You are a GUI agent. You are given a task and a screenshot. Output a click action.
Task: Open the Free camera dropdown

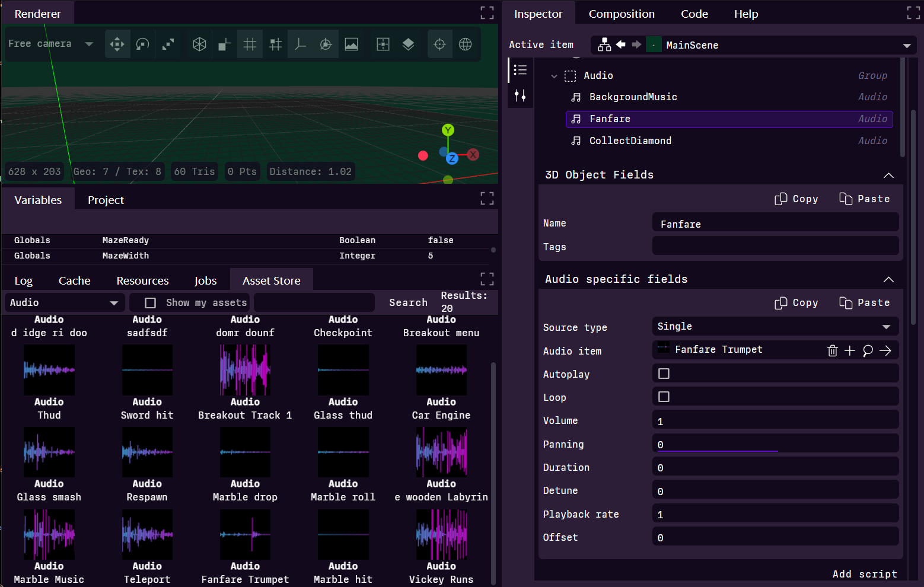(89, 43)
